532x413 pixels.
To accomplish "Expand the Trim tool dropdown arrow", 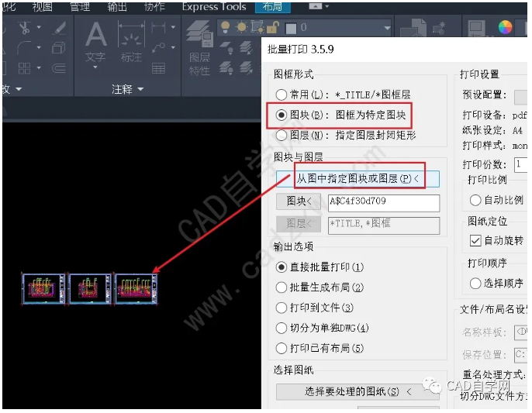I will pos(39,27).
